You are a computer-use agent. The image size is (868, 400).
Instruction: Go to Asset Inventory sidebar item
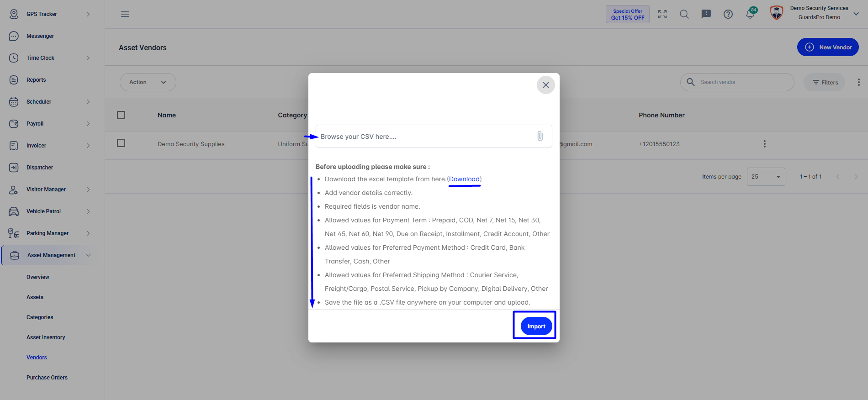click(46, 337)
